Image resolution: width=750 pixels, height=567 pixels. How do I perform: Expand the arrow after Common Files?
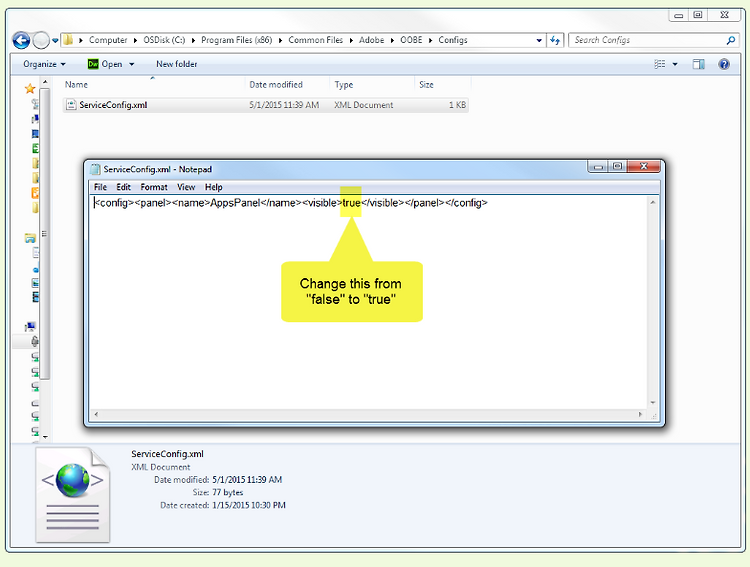[351, 40]
